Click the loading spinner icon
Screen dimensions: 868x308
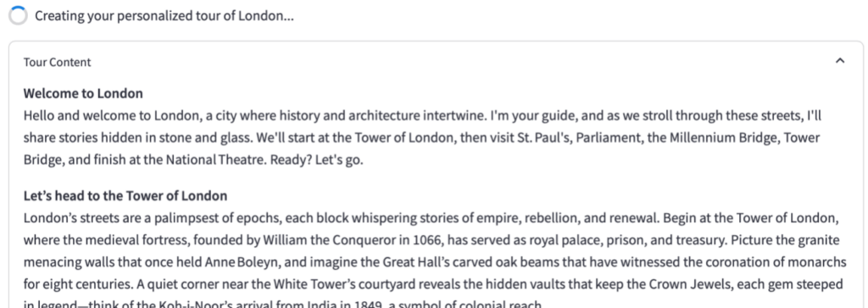[18, 15]
